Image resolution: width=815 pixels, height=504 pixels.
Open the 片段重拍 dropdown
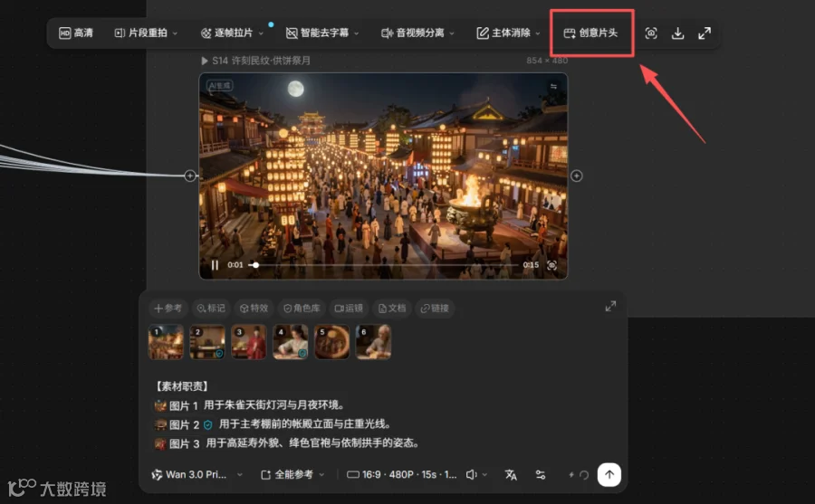146,33
